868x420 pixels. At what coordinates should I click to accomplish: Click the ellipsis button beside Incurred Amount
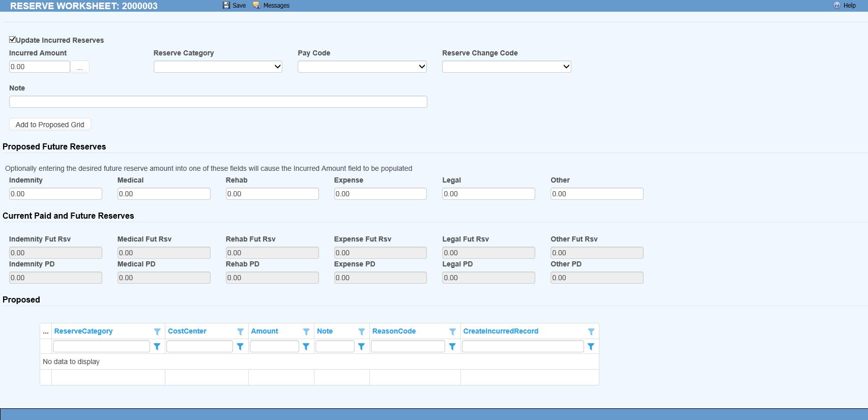80,67
